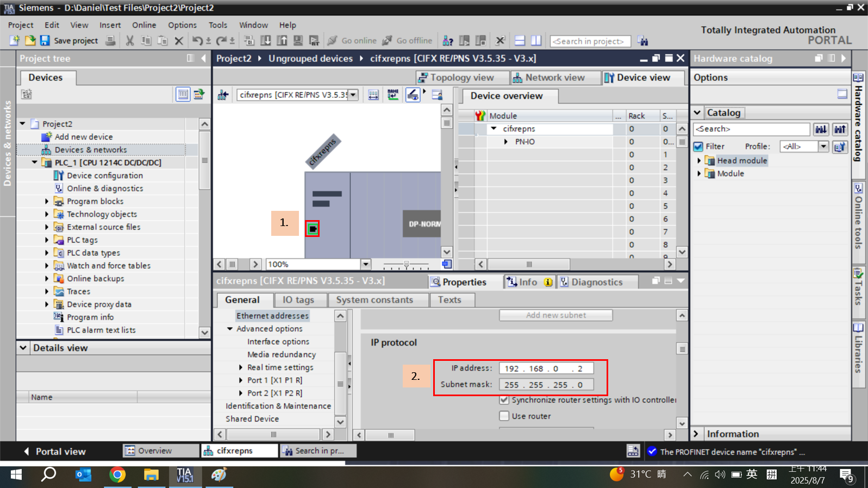Click the Go online icon
The width and height of the screenshot is (868, 488).
pos(332,40)
